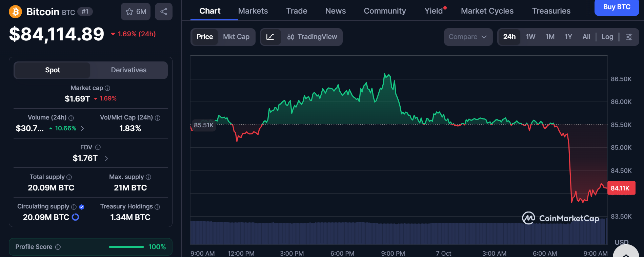
Task: Click FDV info icon
Action: [x=98, y=147]
